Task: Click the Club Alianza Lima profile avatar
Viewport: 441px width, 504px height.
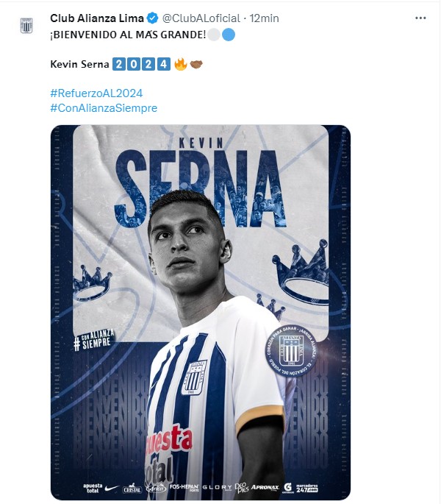Action: [x=26, y=26]
